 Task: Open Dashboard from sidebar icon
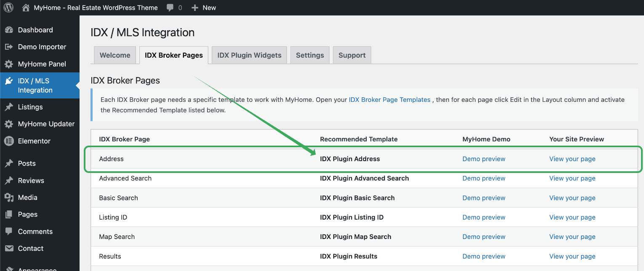pyautogui.click(x=9, y=30)
